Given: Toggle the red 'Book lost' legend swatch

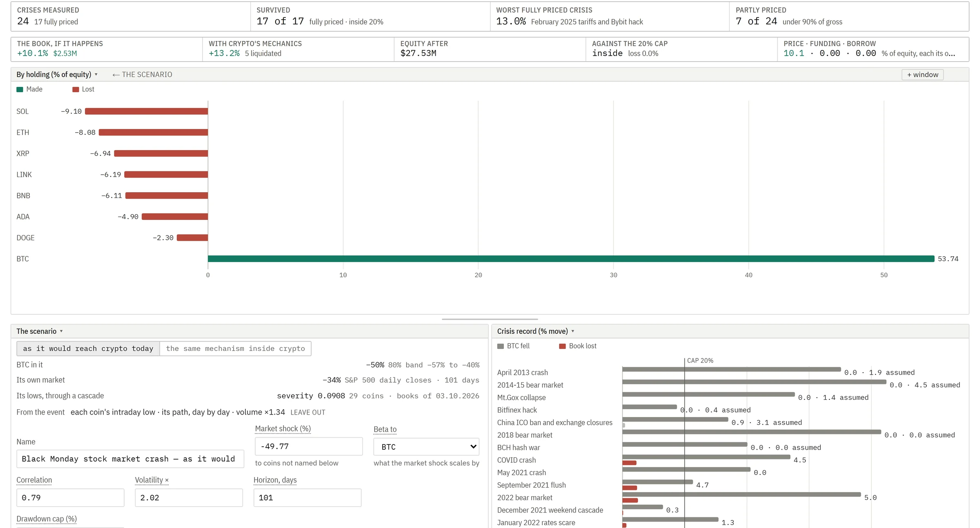Looking at the screenshot, I should [562, 346].
